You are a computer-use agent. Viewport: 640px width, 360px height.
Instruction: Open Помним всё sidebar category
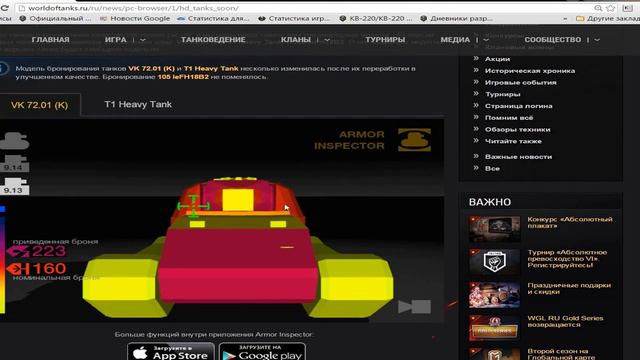[509, 118]
